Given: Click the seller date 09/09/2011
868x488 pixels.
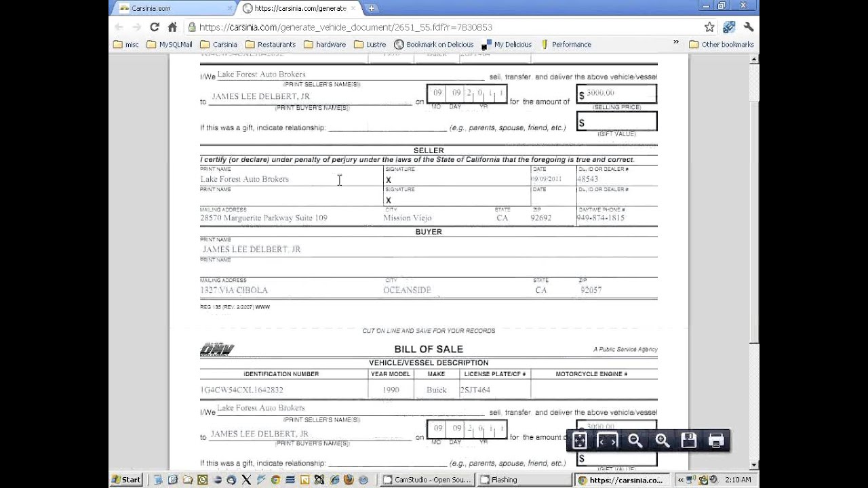Looking at the screenshot, I should click(x=546, y=179).
